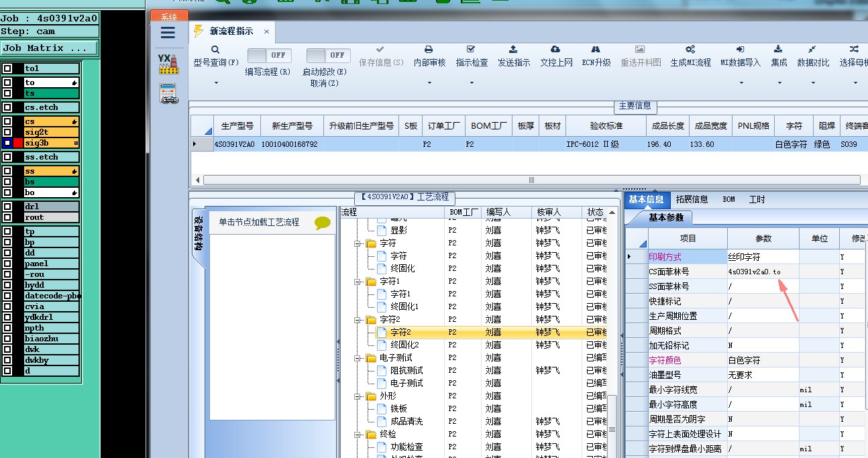Click the 选择母板 shuffle icon
868x458 pixels.
(x=854, y=50)
